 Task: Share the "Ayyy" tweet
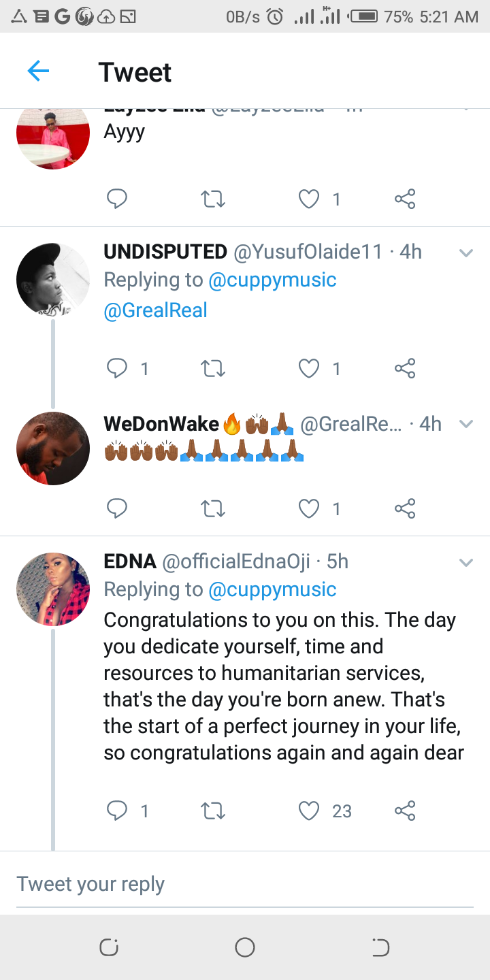pyautogui.click(x=405, y=199)
